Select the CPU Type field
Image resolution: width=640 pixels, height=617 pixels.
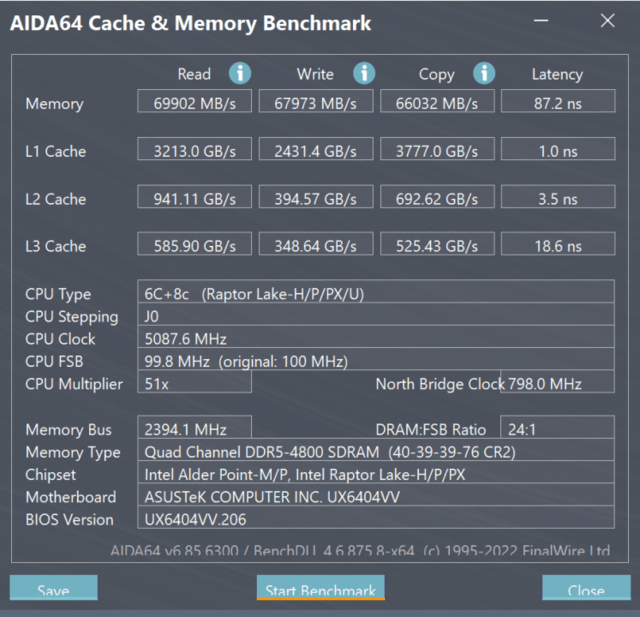point(376,293)
